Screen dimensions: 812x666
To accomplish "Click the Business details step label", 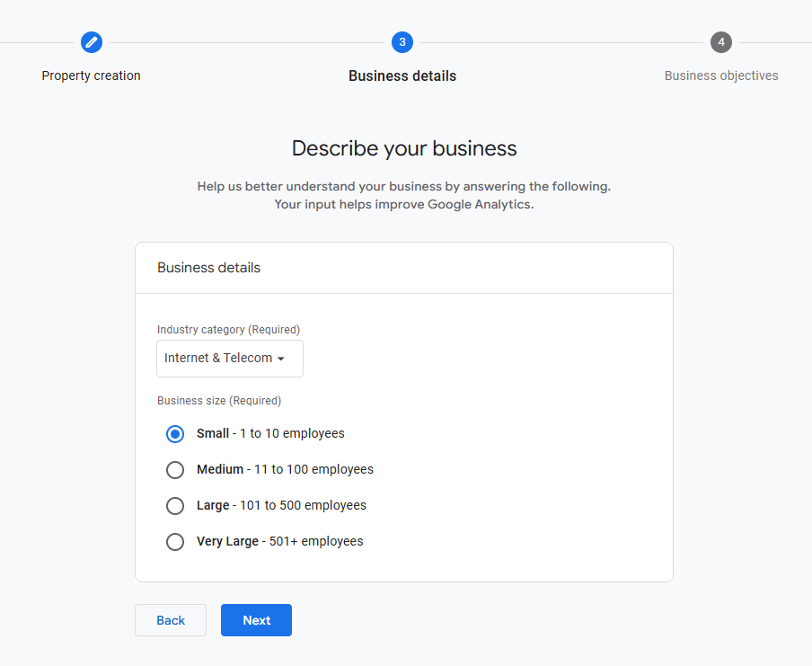I will click(402, 75).
